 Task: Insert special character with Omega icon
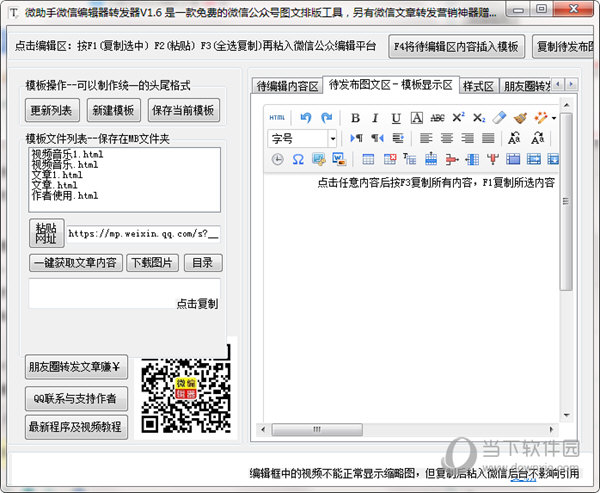pyautogui.click(x=298, y=159)
